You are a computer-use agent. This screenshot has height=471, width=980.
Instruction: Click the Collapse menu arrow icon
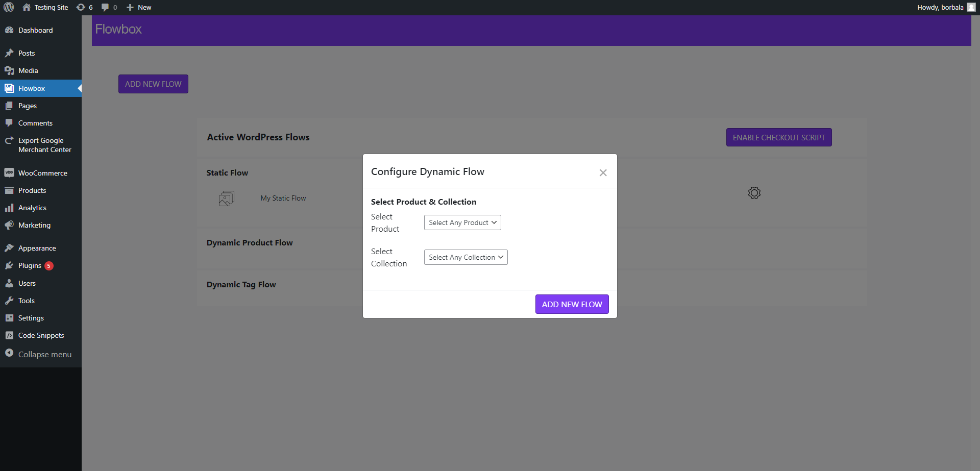coord(9,353)
